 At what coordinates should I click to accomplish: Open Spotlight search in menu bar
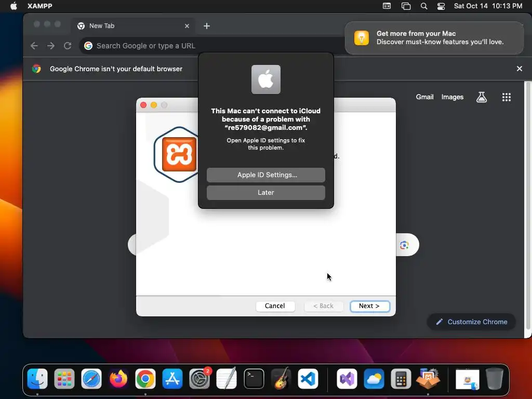424,6
